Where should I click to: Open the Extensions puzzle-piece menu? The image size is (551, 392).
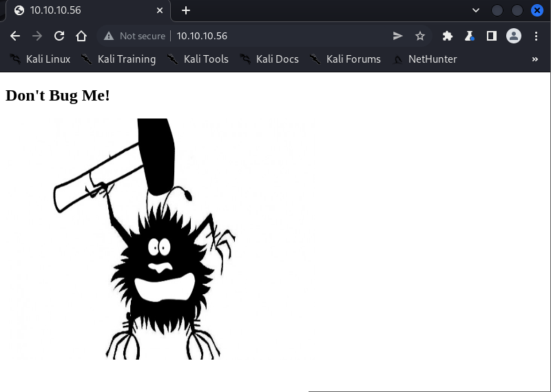(448, 36)
